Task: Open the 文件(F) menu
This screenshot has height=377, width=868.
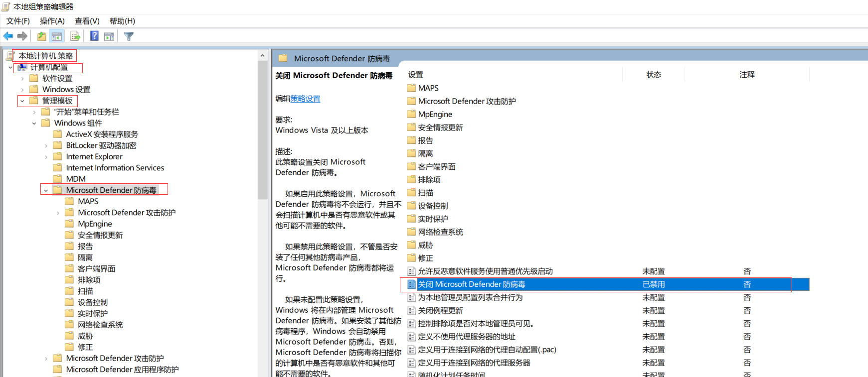Action: click(x=18, y=21)
